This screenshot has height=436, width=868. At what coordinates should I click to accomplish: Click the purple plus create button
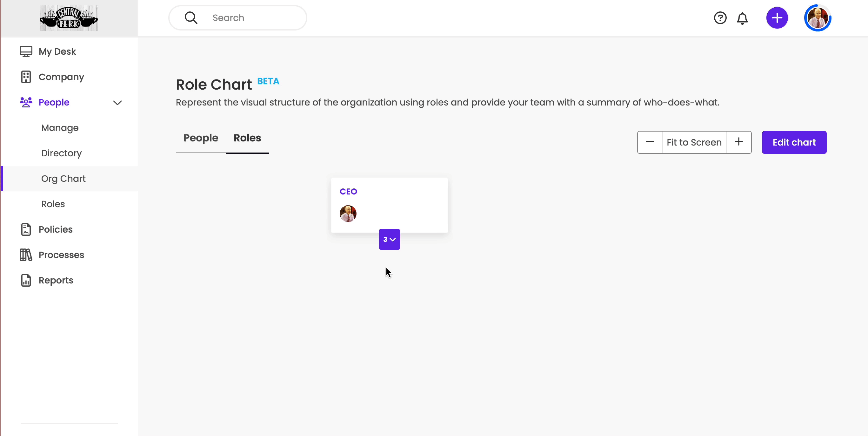[777, 18]
